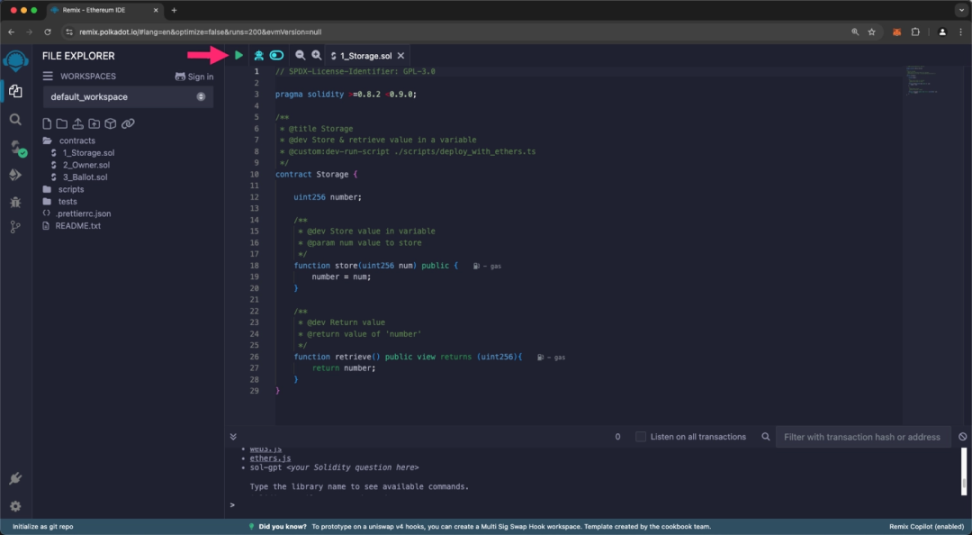
Task: Click Initialize as git repo in status bar
Action: [43, 527]
